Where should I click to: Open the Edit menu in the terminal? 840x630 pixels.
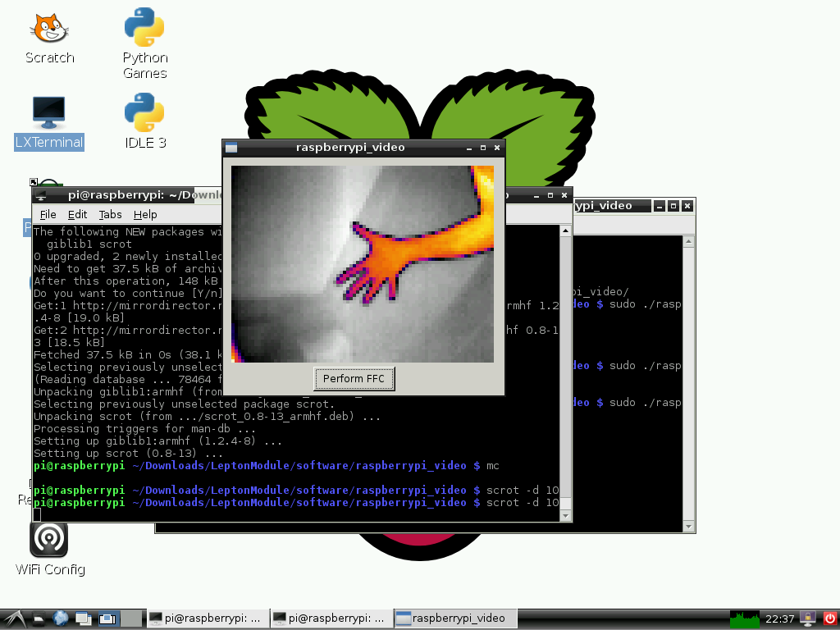77,214
